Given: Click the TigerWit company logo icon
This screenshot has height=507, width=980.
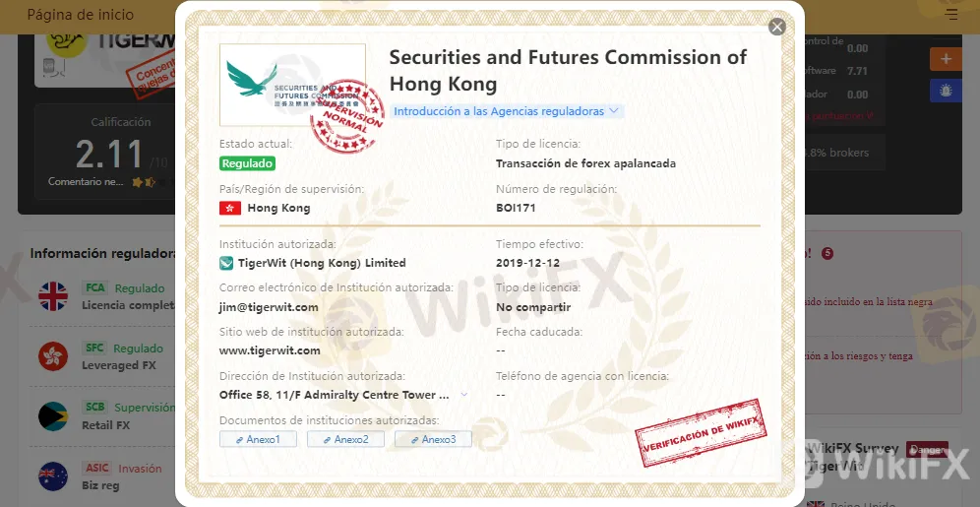Looking at the screenshot, I should pyautogui.click(x=226, y=263).
